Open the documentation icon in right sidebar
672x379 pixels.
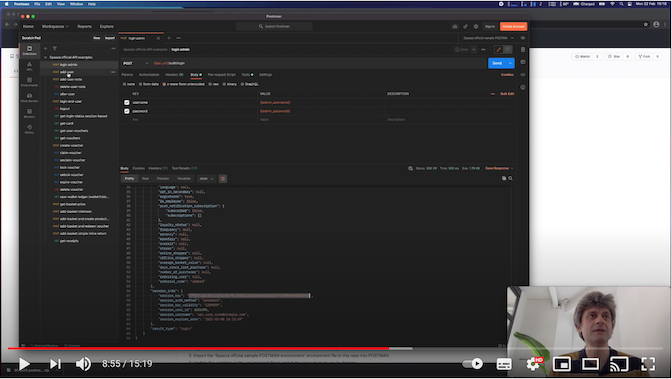(523, 50)
